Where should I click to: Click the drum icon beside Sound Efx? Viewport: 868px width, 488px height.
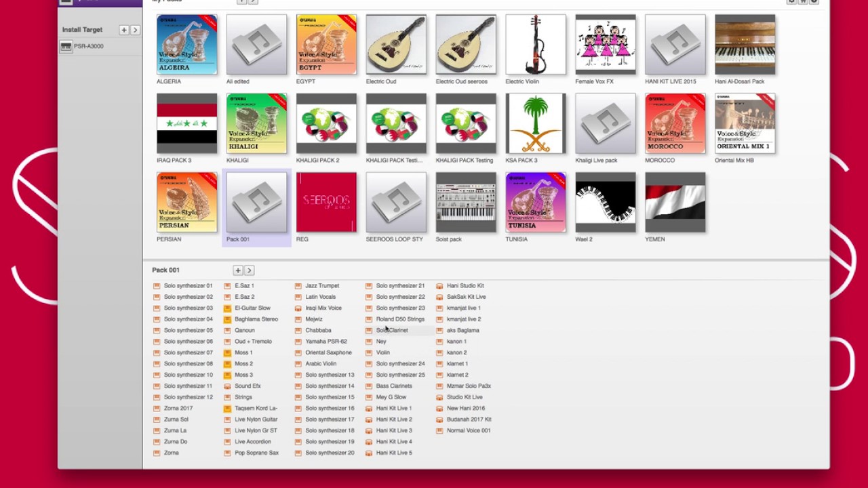click(x=227, y=386)
